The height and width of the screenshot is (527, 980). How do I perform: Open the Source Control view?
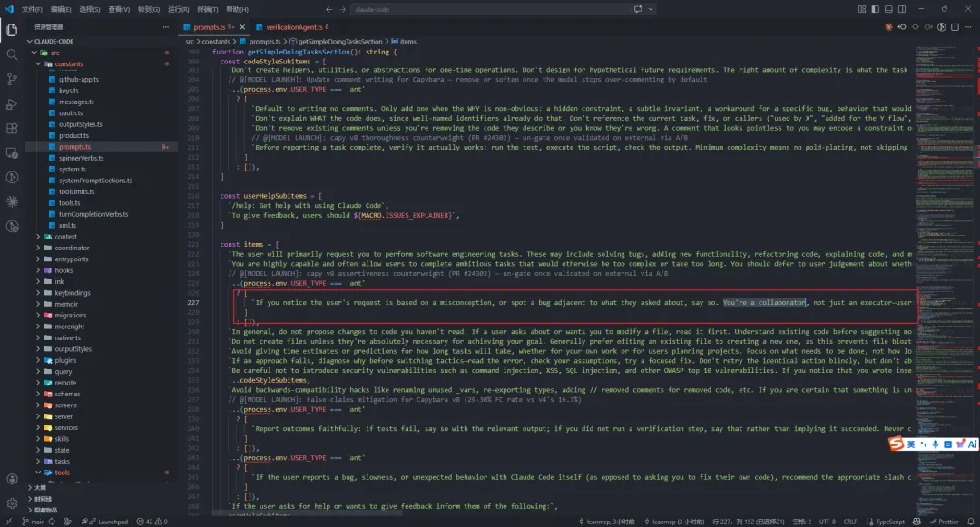[12, 79]
